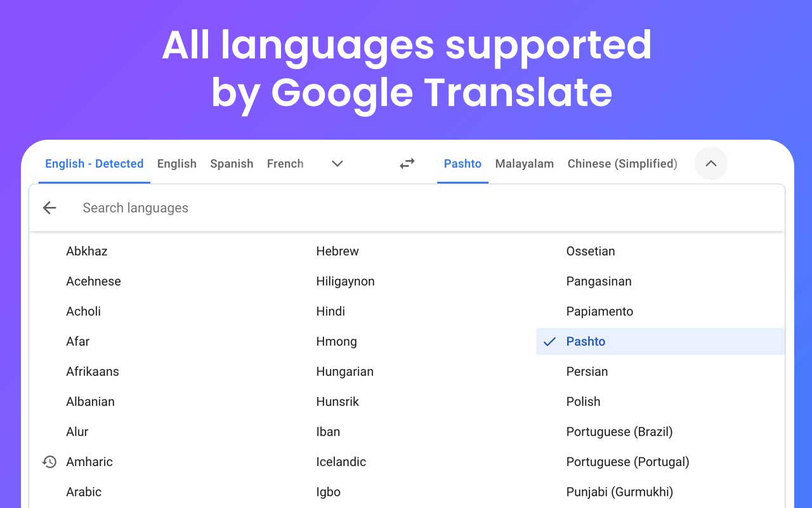The image size is (812, 508).
Task: Click the recent history clock icon beside Amharic
Action: (49, 462)
